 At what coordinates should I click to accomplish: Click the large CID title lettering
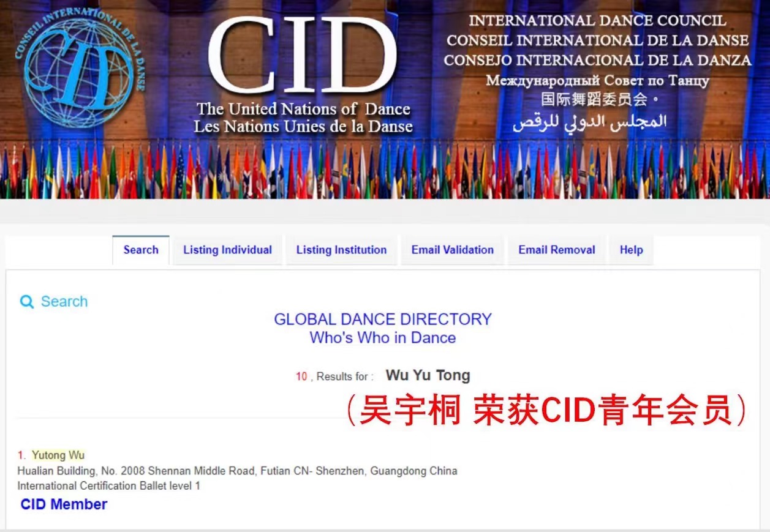click(303, 56)
